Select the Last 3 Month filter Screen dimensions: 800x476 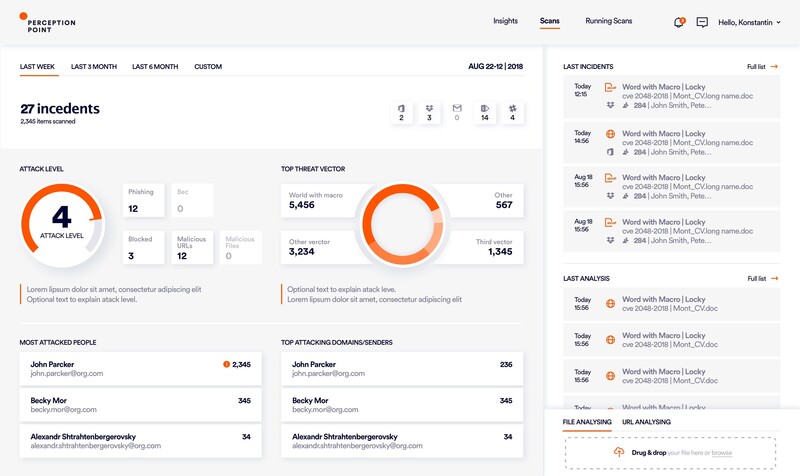coord(93,67)
